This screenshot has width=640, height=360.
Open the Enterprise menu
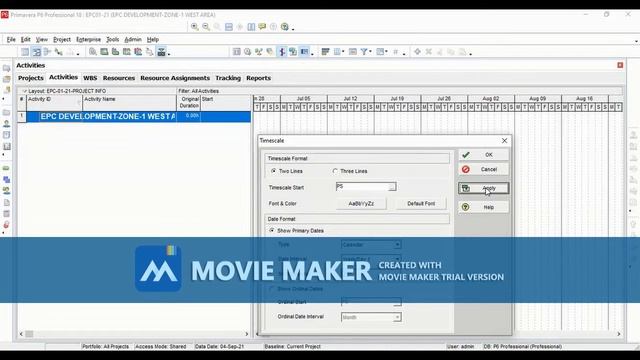point(89,40)
